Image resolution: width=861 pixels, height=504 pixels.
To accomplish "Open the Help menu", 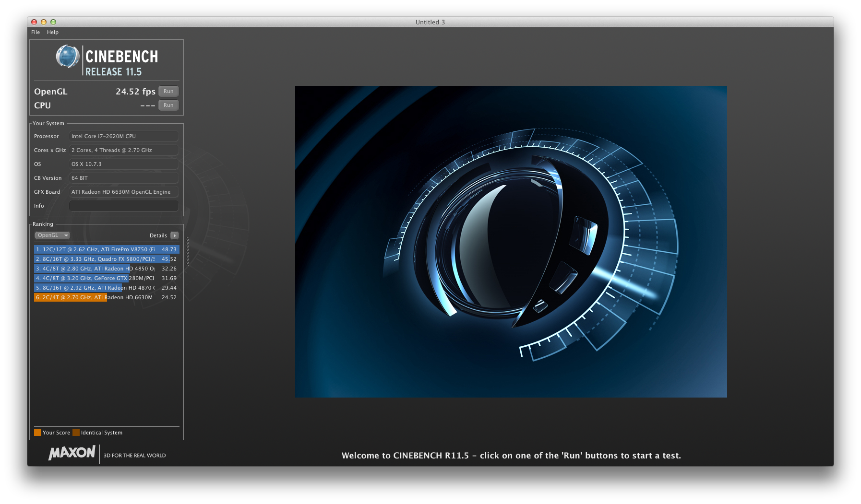I will pos(53,32).
